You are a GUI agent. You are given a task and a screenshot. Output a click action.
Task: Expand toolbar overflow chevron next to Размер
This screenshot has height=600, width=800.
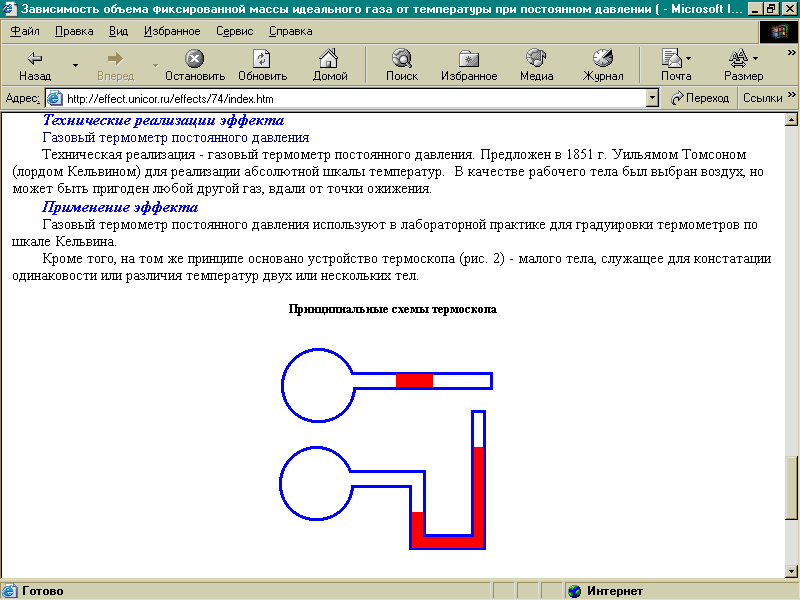tap(791, 53)
